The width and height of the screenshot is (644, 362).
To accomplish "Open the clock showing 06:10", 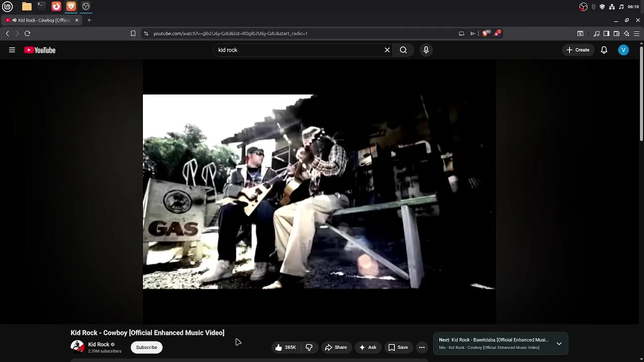I will (633, 7).
